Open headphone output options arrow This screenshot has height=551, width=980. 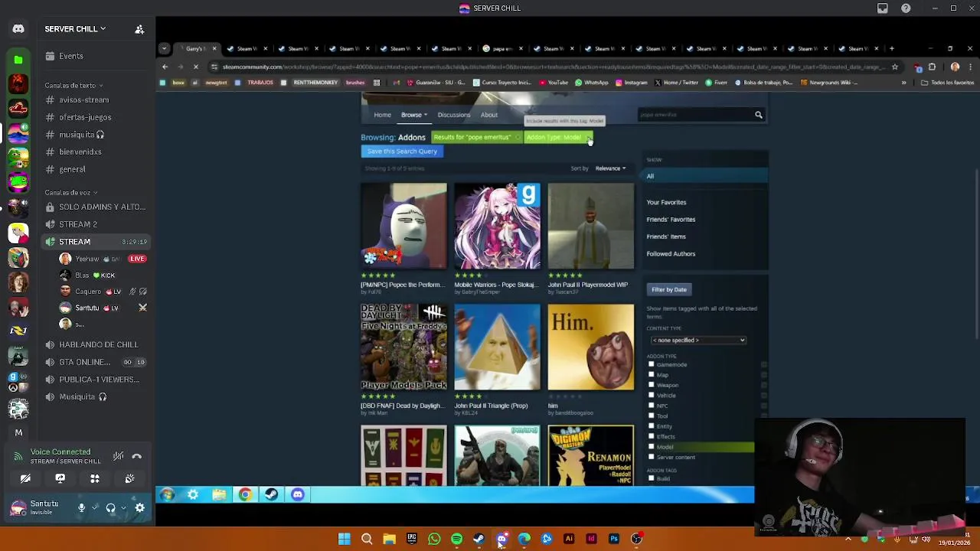pos(124,507)
